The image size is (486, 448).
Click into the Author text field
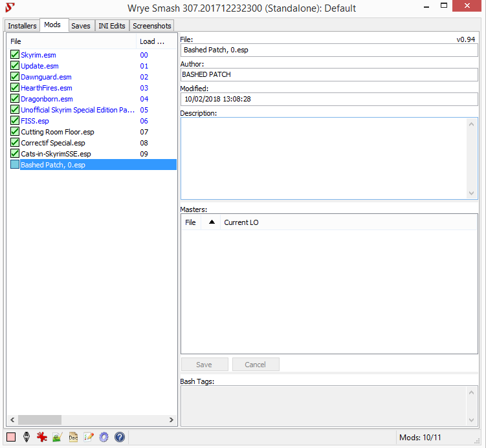point(329,74)
